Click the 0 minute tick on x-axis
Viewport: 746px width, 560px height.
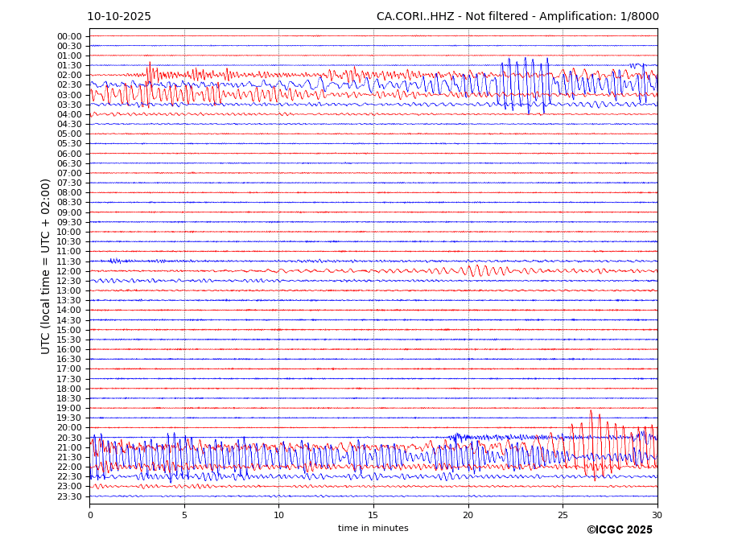(x=90, y=515)
